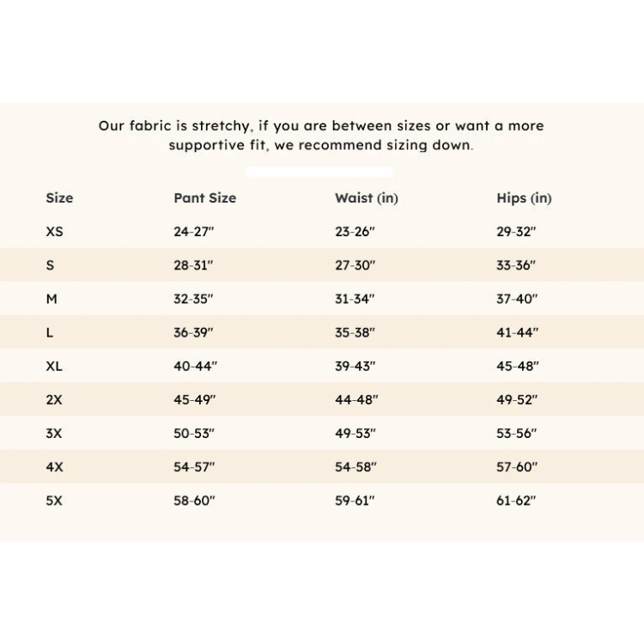Select the XS size row label
Screen dimensions: 644x644
[54, 232]
